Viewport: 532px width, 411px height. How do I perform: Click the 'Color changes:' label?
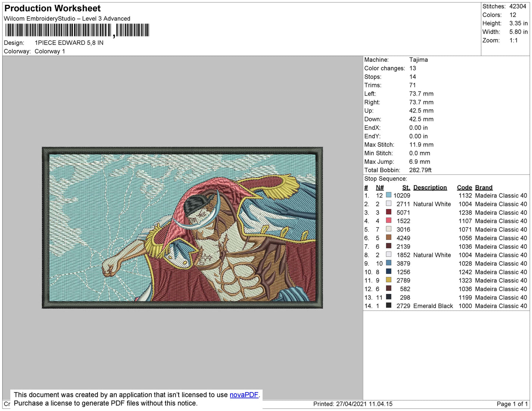click(385, 68)
